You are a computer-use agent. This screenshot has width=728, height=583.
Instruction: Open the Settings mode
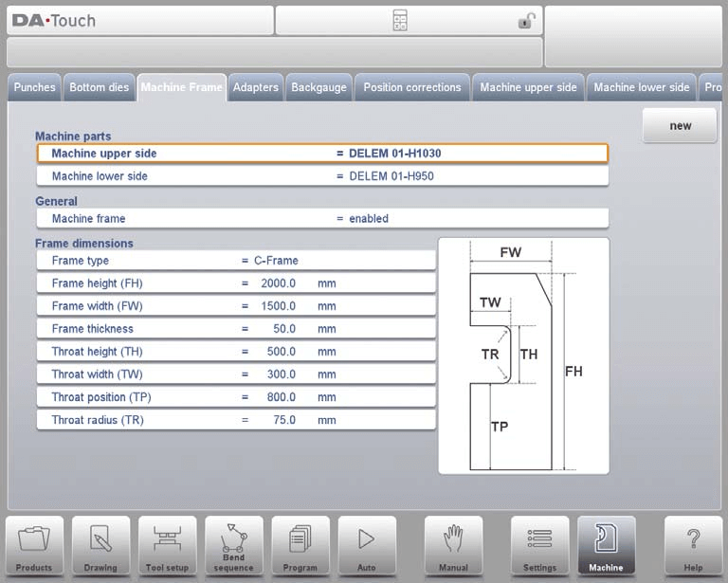[x=540, y=546]
